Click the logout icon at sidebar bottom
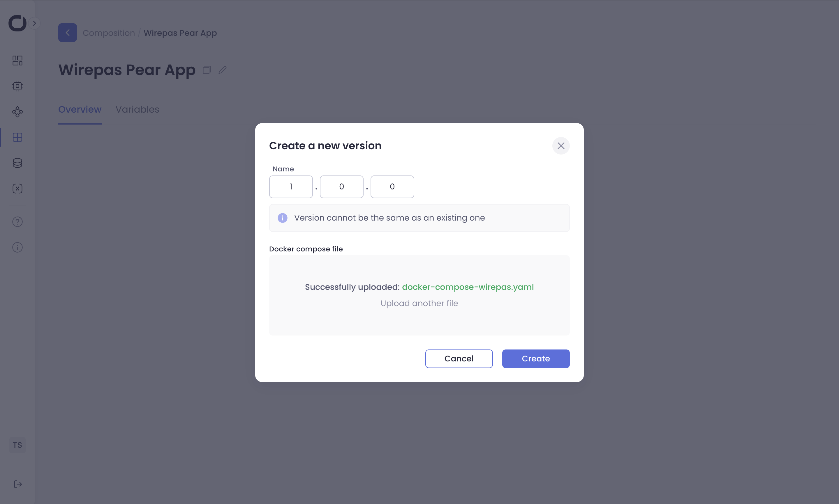The image size is (839, 504). pos(18,484)
